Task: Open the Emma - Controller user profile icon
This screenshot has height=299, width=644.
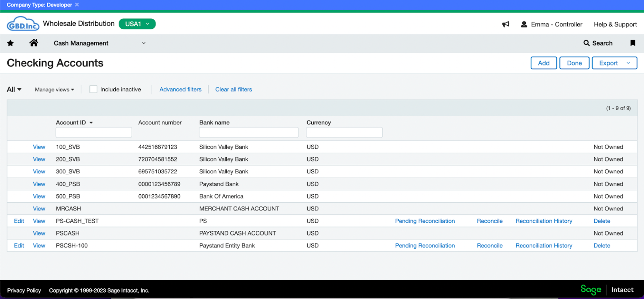Action: point(524,24)
